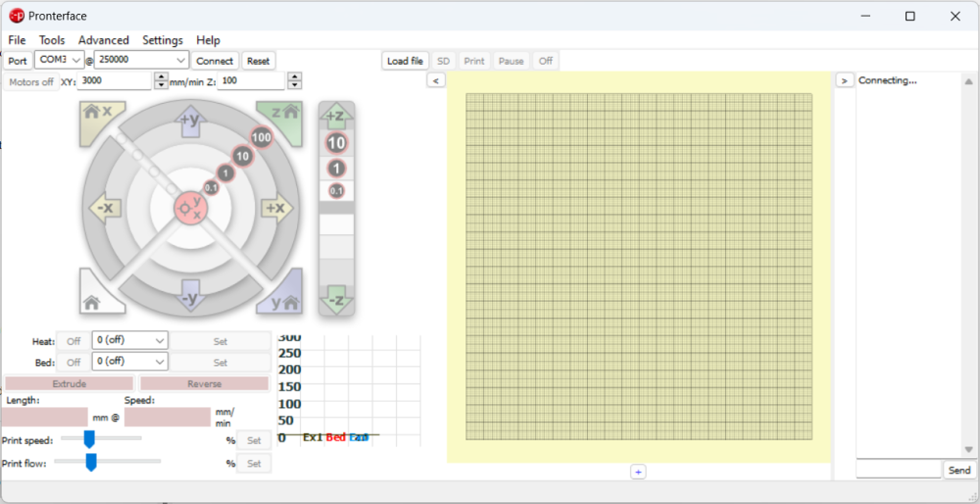Toggle the Heat Off button
Viewport: 980px width, 504px height.
pos(73,341)
